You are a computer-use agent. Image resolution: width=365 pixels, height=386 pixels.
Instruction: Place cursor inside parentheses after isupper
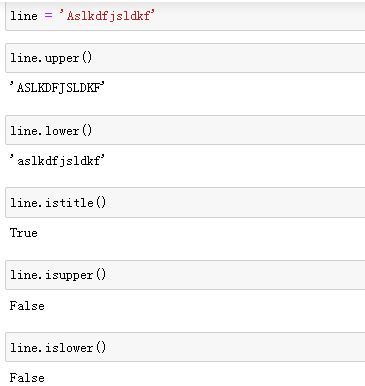click(101, 275)
